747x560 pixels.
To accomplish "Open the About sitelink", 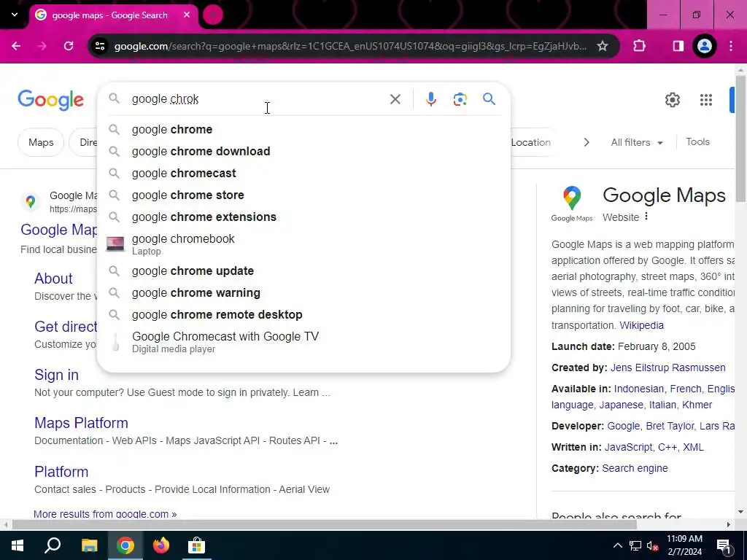I will coord(53,279).
